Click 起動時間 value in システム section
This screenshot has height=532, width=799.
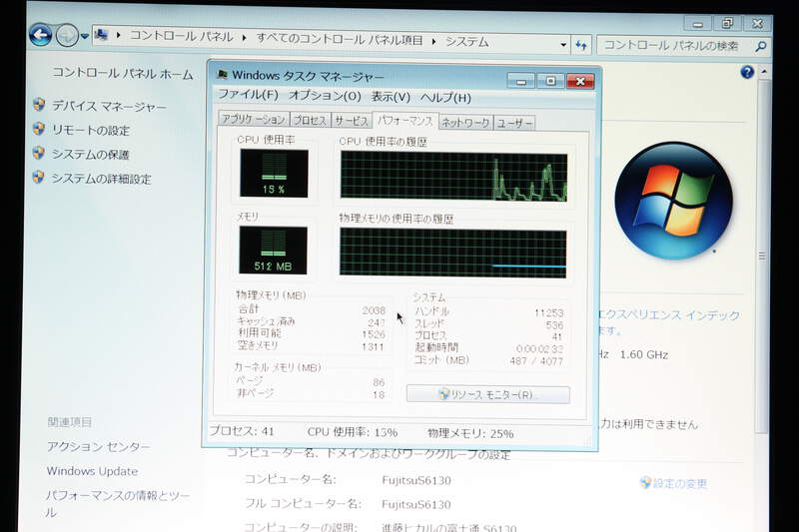point(539,348)
